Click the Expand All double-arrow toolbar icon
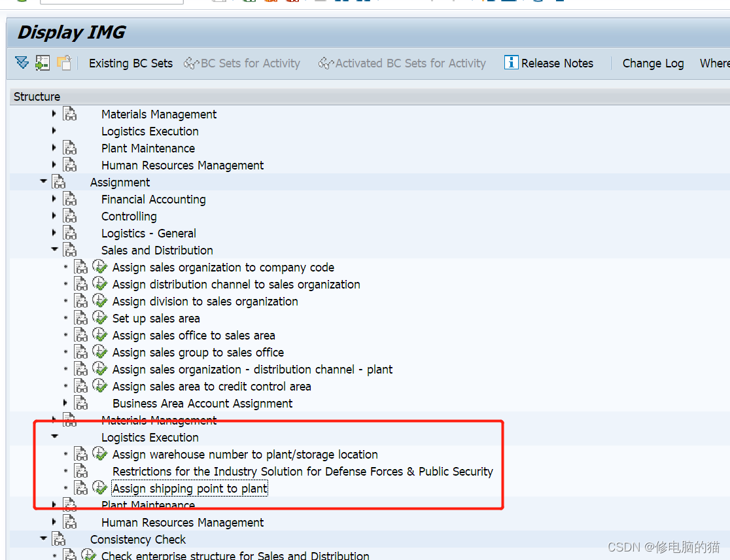The image size is (730, 560). point(22,63)
